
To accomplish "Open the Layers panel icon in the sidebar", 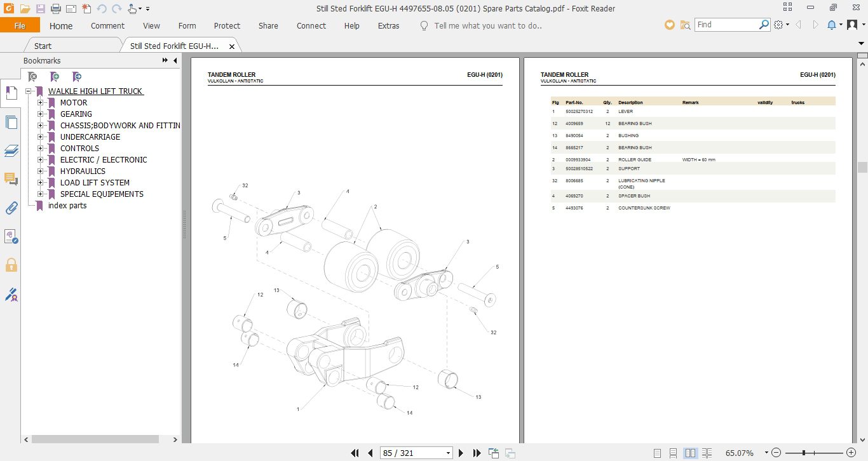I will (x=11, y=150).
